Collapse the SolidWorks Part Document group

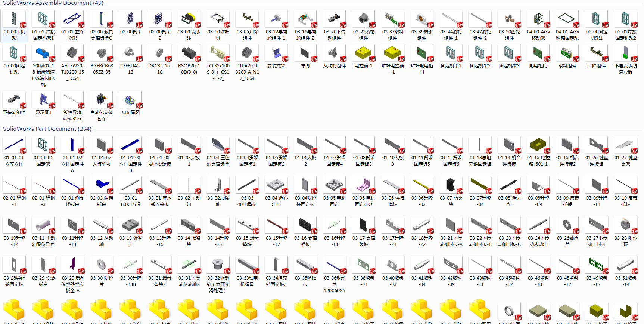(x=1, y=129)
